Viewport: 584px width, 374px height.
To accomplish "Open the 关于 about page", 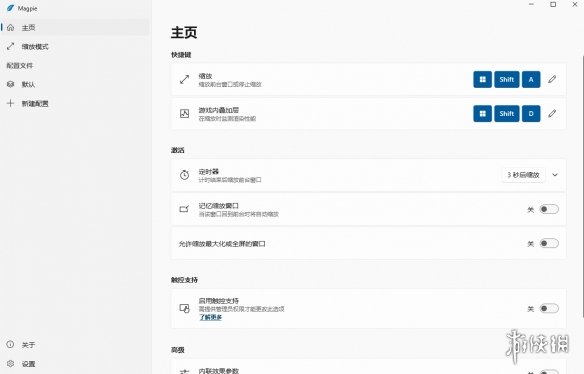I will coord(75,345).
